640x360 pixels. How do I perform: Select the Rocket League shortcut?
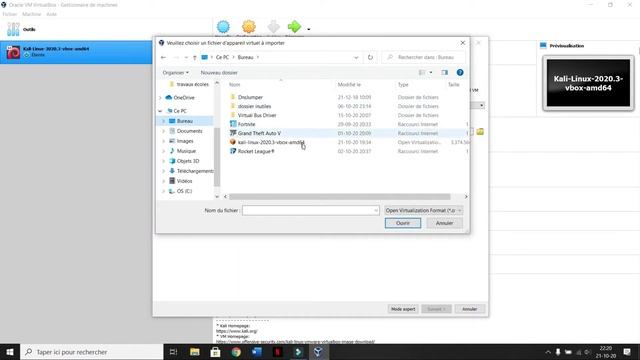pos(256,151)
